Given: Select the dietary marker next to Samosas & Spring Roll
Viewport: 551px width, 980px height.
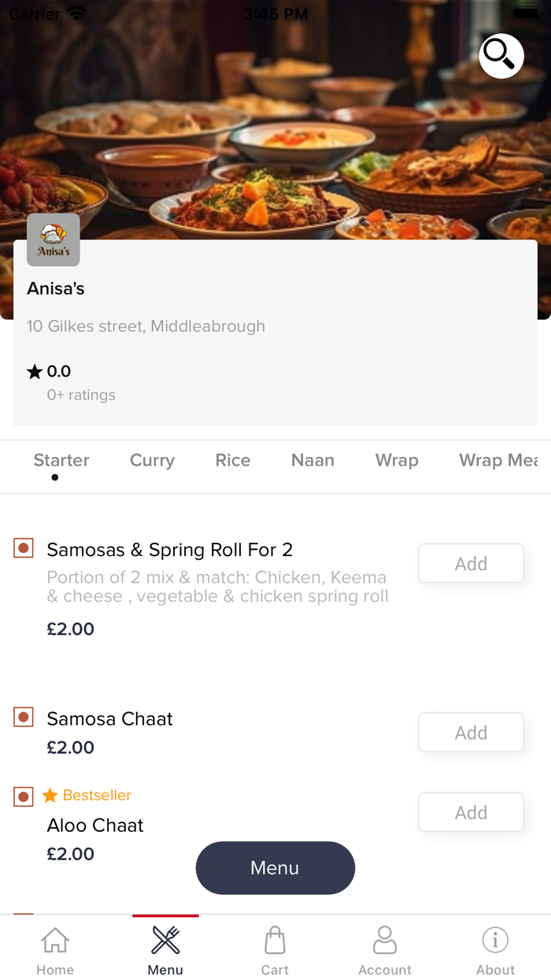Looking at the screenshot, I should tap(23, 548).
